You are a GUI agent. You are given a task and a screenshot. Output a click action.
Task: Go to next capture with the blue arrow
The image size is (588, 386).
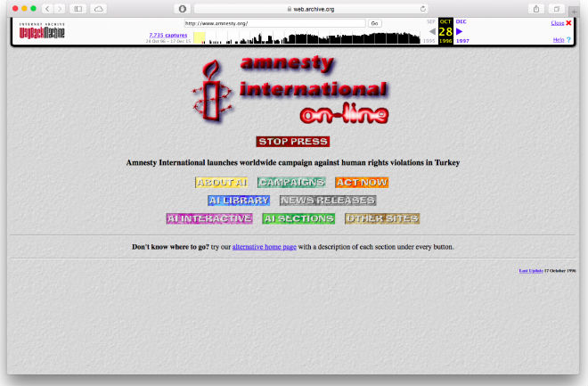click(459, 31)
